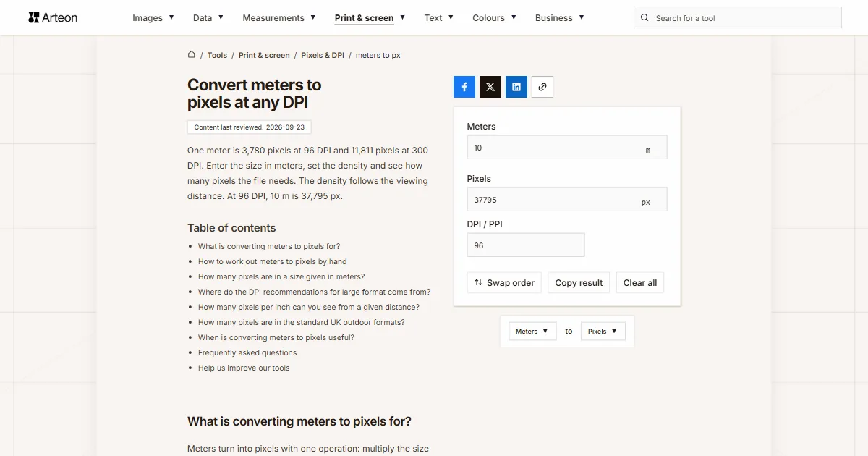This screenshot has width=868, height=456.
Task: Open the Print & screen breadcrumb link
Action: point(264,55)
